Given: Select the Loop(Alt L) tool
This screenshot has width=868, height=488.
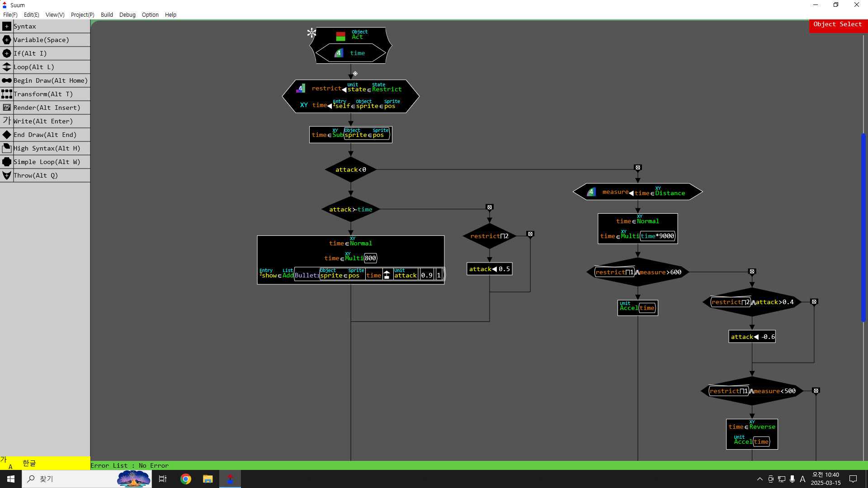Looking at the screenshot, I should click(x=34, y=67).
